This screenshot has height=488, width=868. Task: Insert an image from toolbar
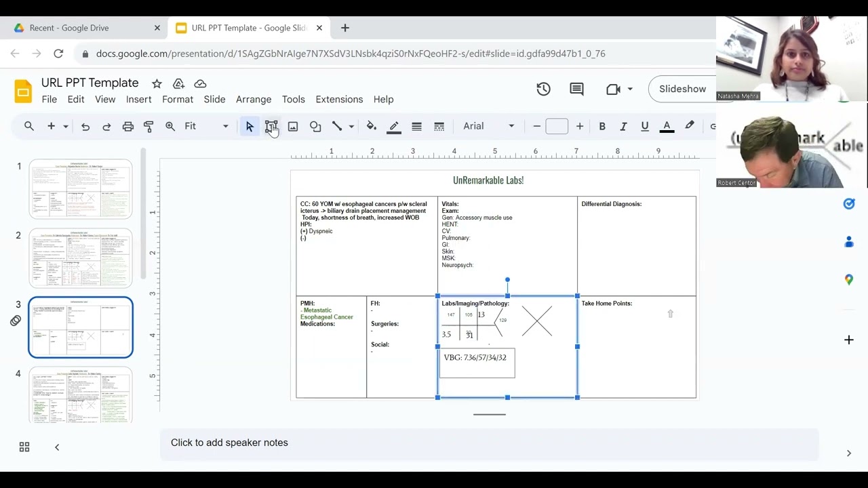[x=293, y=126]
